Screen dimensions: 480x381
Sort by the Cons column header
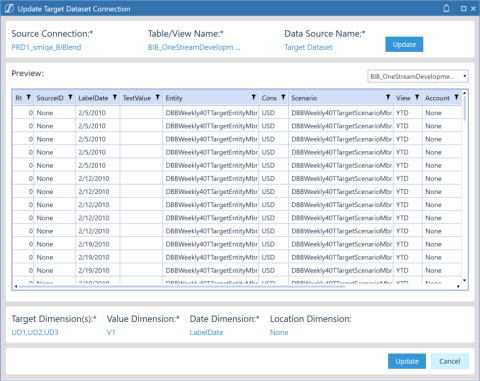pos(269,98)
